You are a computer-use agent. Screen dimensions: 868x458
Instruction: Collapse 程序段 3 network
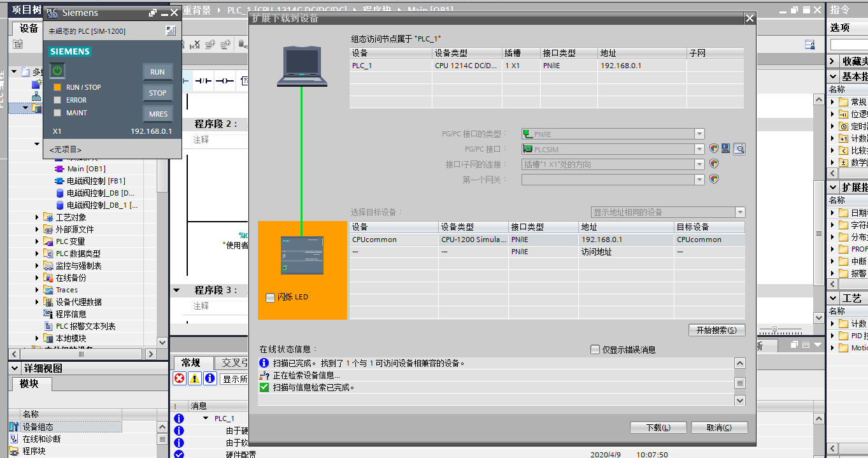click(176, 290)
